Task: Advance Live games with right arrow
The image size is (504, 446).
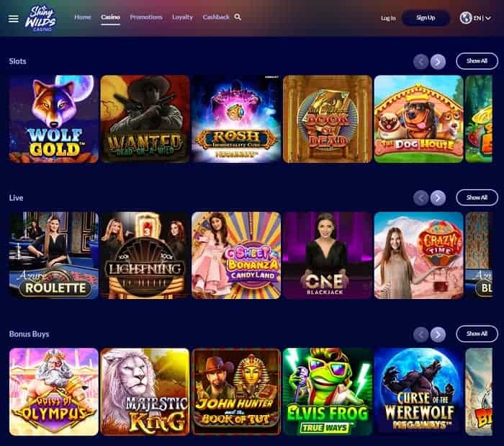Action: (x=438, y=197)
